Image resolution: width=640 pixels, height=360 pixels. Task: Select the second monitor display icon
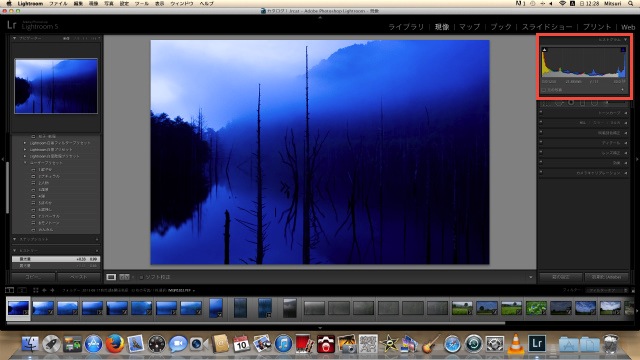point(22,290)
